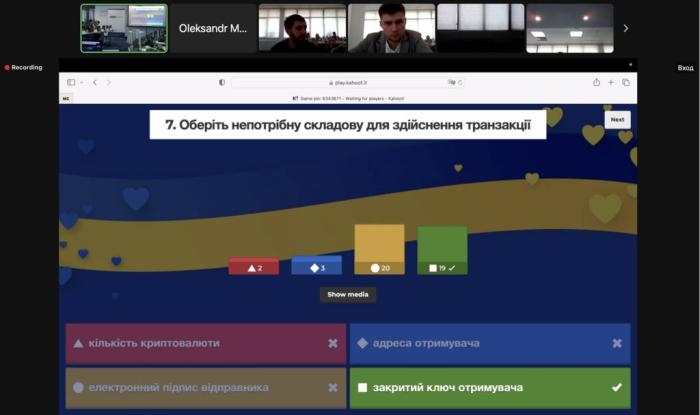Click the square shape icon on green answer
This screenshot has width=700, height=415.
point(362,387)
